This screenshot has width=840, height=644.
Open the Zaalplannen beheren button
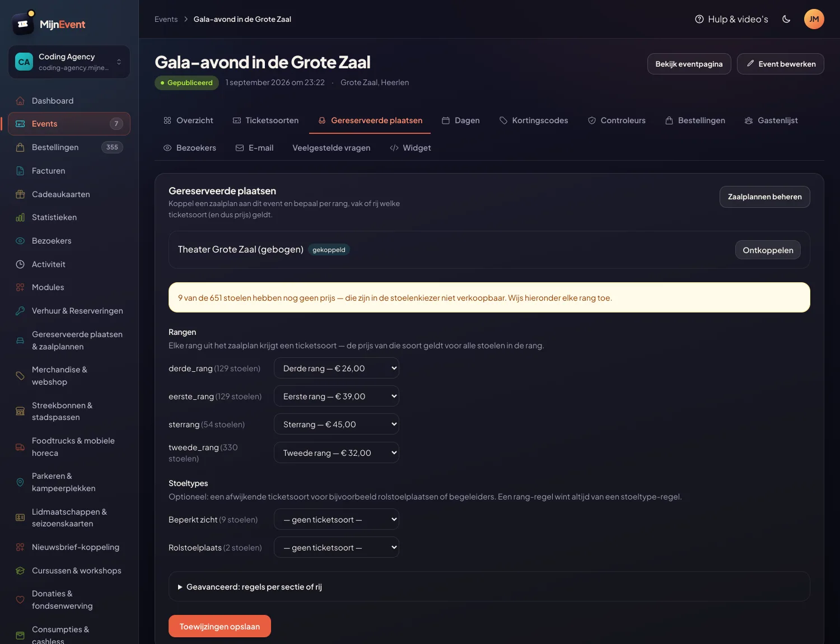765,197
